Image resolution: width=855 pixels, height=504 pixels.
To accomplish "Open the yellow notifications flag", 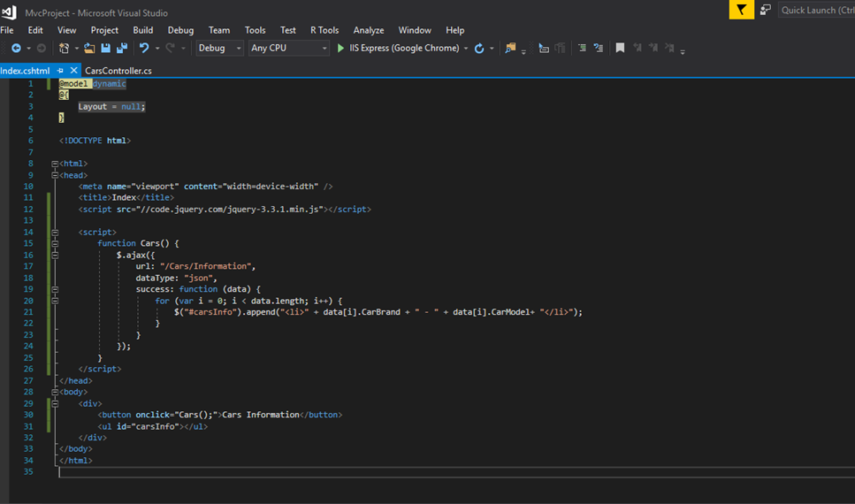I will (742, 10).
